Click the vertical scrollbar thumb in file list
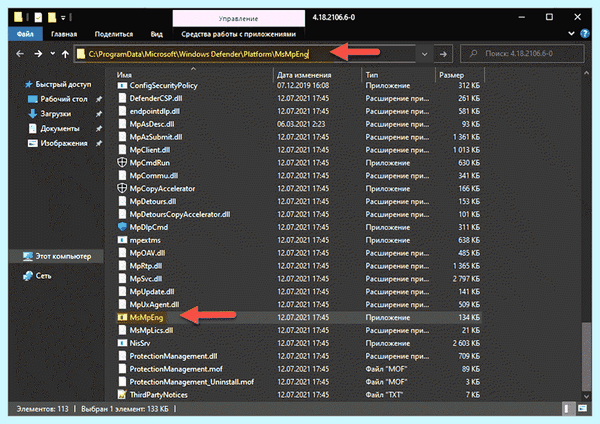600x424 pixels. point(586,357)
